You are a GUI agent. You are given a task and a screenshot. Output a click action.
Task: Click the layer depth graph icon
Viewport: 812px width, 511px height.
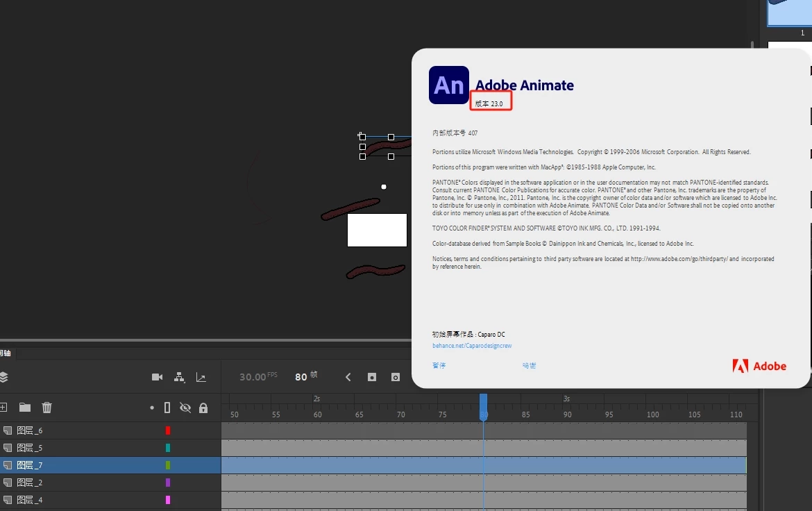tap(201, 377)
